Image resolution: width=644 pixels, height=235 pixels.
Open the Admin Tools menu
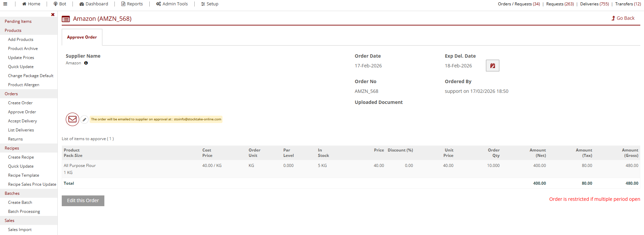[x=172, y=4]
